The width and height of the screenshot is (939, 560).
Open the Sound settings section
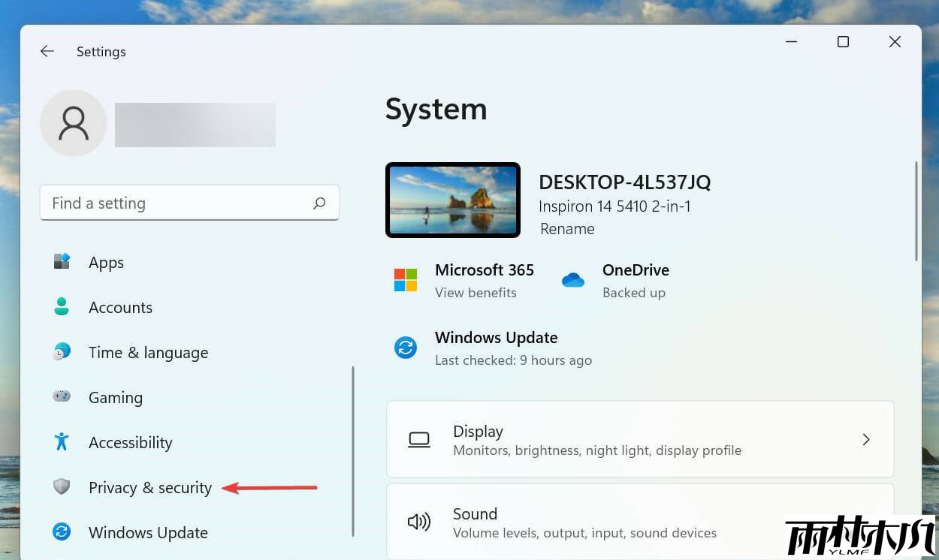(640, 522)
